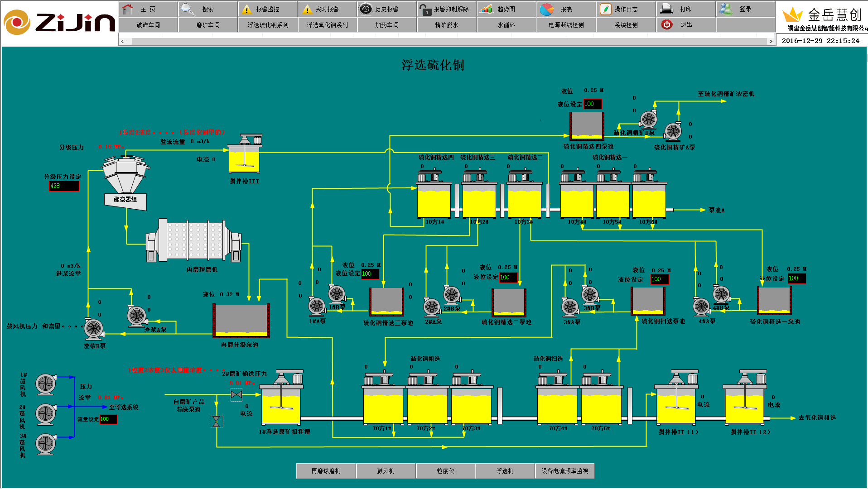Toggle the valve below 自磨矿产品输送泵池
This screenshot has height=489, width=868.
(x=217, y=422)
